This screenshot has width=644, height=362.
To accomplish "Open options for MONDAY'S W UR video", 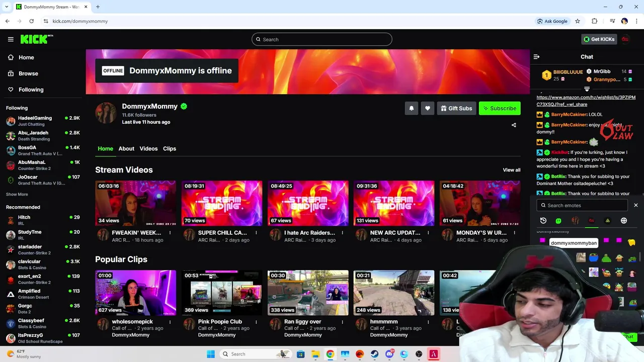I will [x=514, y=233].
